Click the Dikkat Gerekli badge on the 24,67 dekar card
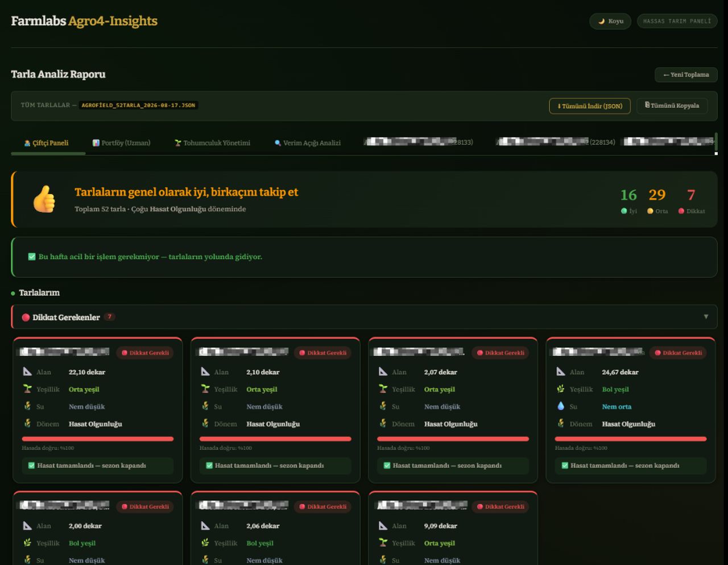 point(679,353)
